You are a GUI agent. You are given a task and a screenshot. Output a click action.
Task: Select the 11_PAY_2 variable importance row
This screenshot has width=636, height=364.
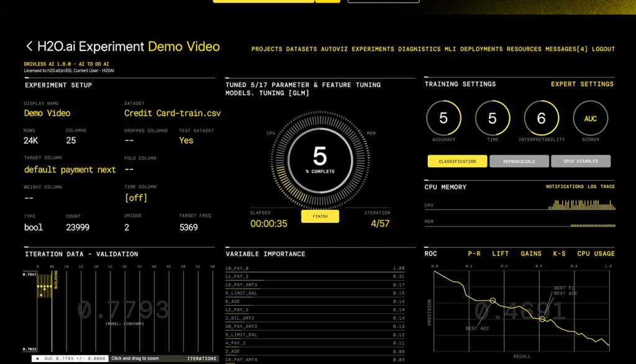(x=315, y=276)
